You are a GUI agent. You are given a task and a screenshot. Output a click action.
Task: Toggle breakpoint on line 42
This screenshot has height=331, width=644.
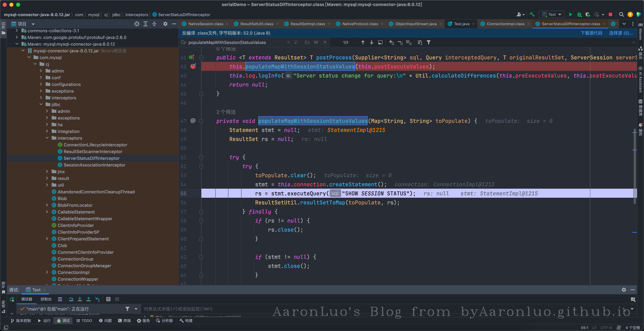tap(193, 66)
